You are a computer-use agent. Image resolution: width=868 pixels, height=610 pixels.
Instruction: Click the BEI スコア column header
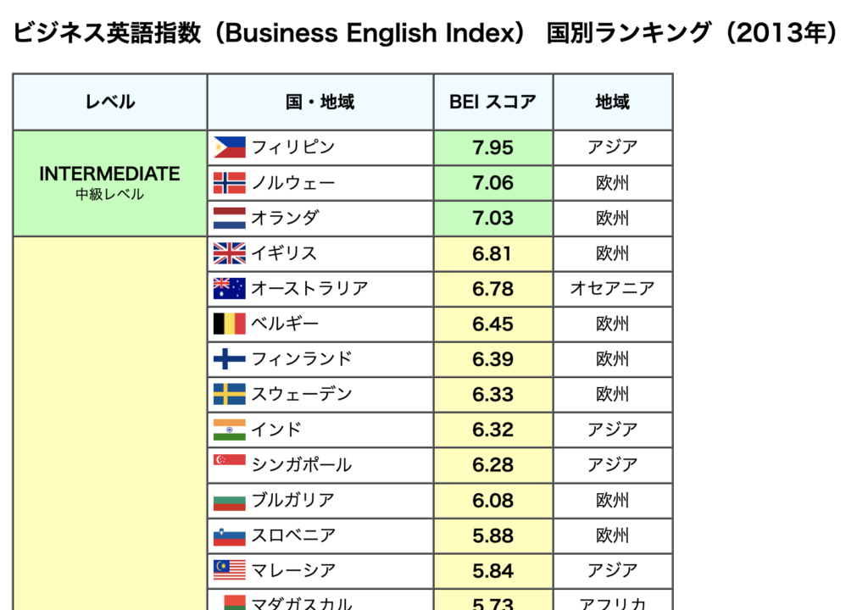(492, 102)
